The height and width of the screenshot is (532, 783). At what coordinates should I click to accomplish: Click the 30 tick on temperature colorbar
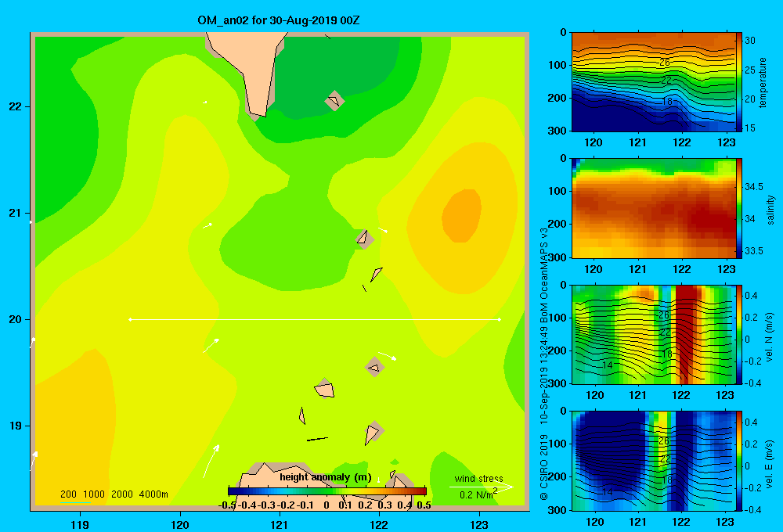tap(750, 41)
